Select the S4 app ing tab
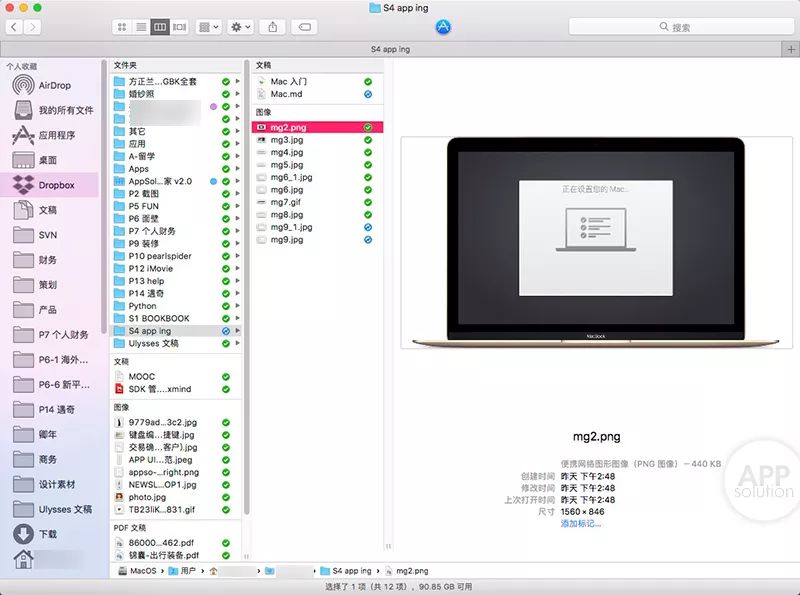 390,46
